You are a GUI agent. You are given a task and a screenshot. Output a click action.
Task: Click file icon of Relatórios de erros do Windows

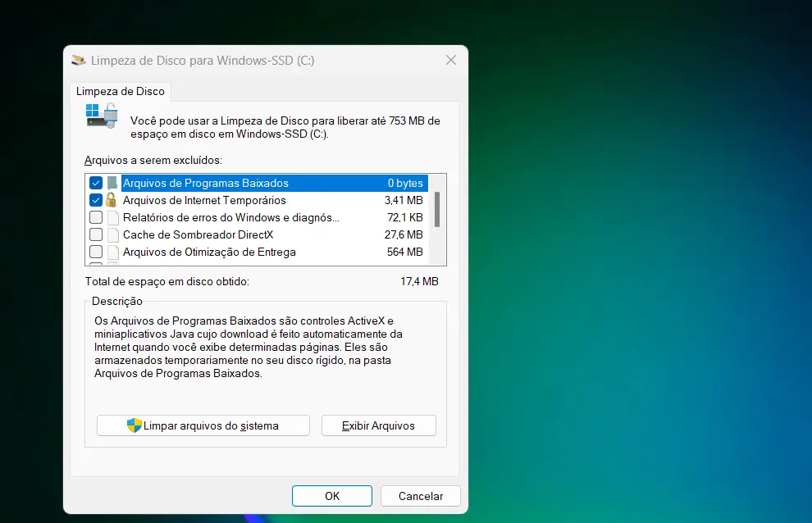click(112, 217)
